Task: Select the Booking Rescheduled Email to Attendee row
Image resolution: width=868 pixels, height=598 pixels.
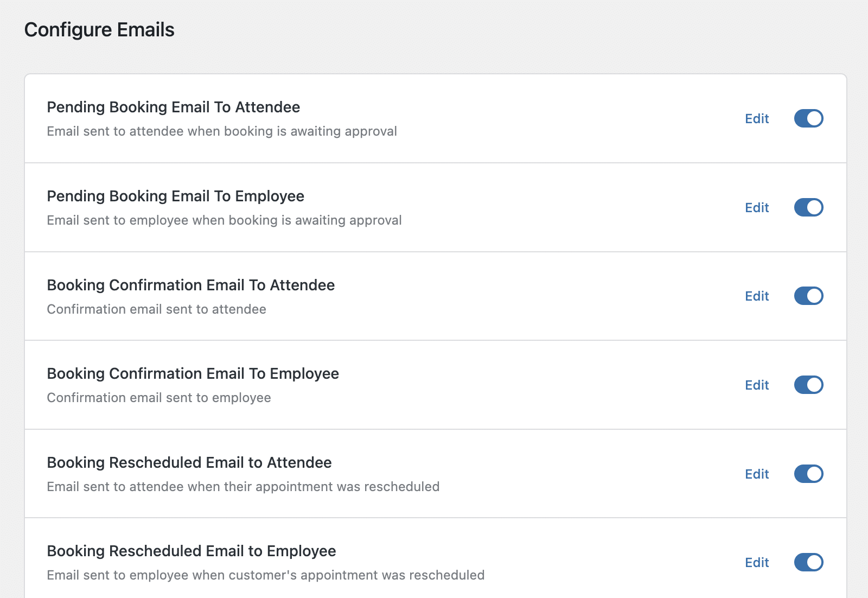Action: [x=189, y=462]
